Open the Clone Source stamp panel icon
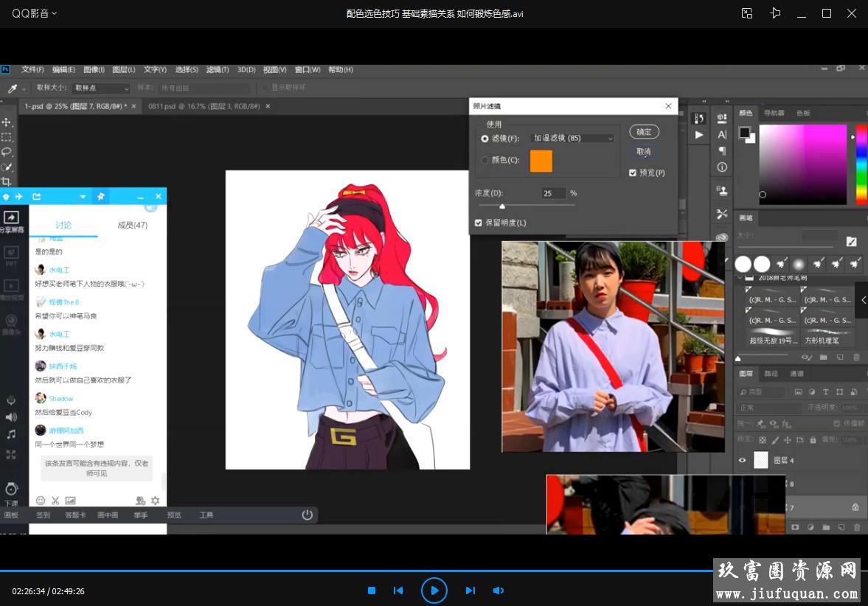 tap(722, 190)
